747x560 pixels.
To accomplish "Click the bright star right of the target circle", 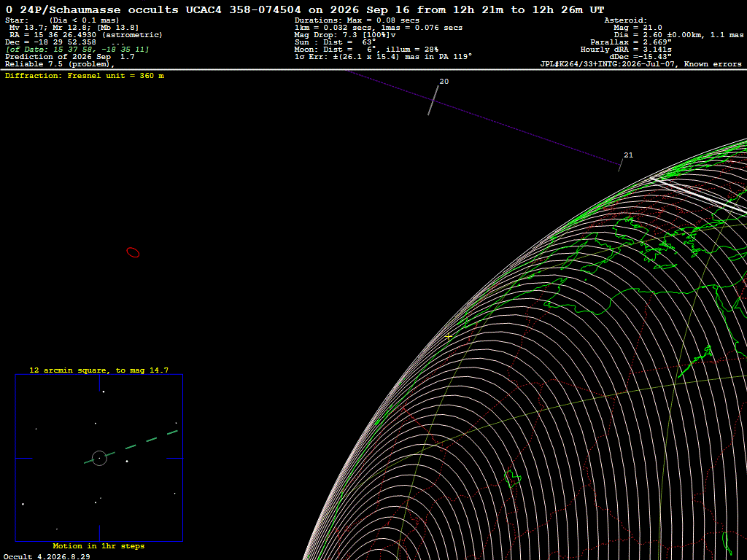I will click(x=127, y=461).
